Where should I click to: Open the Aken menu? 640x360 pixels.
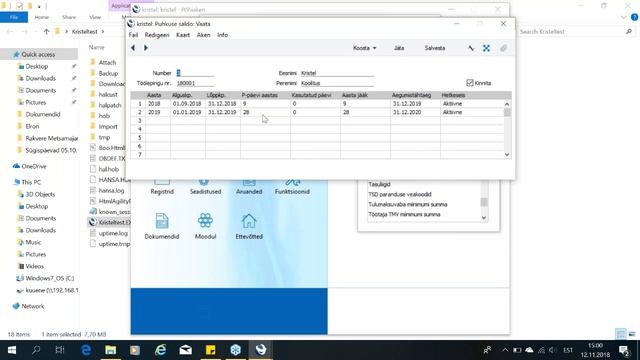coord(203,35)
